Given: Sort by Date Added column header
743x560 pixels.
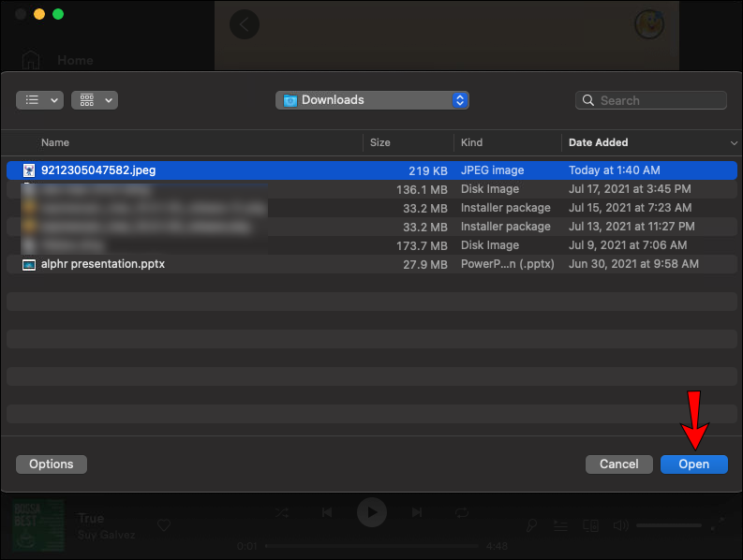Looking at the screenshot, I should [x=598, y=142].
